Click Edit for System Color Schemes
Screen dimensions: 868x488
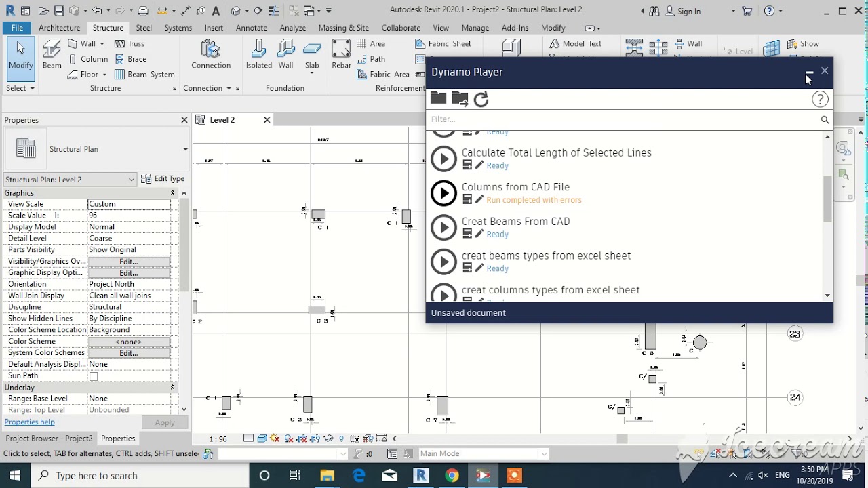pos(129,353)
